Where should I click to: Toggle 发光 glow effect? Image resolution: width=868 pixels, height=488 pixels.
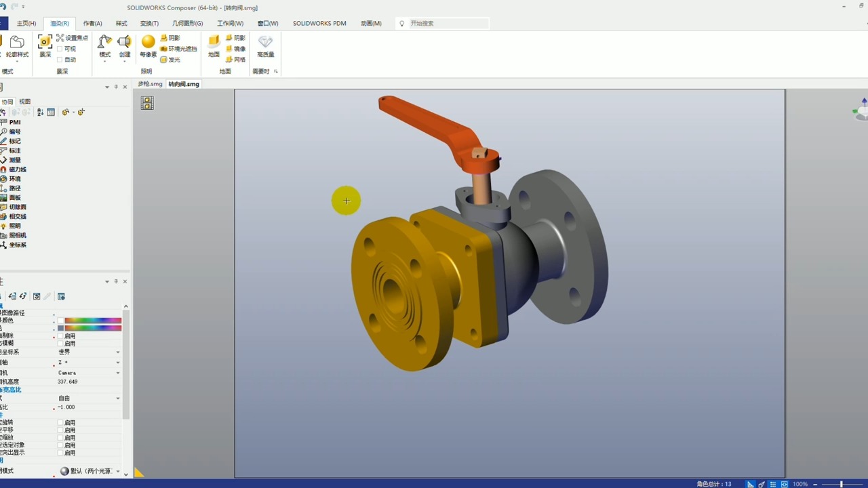[170, 60]
